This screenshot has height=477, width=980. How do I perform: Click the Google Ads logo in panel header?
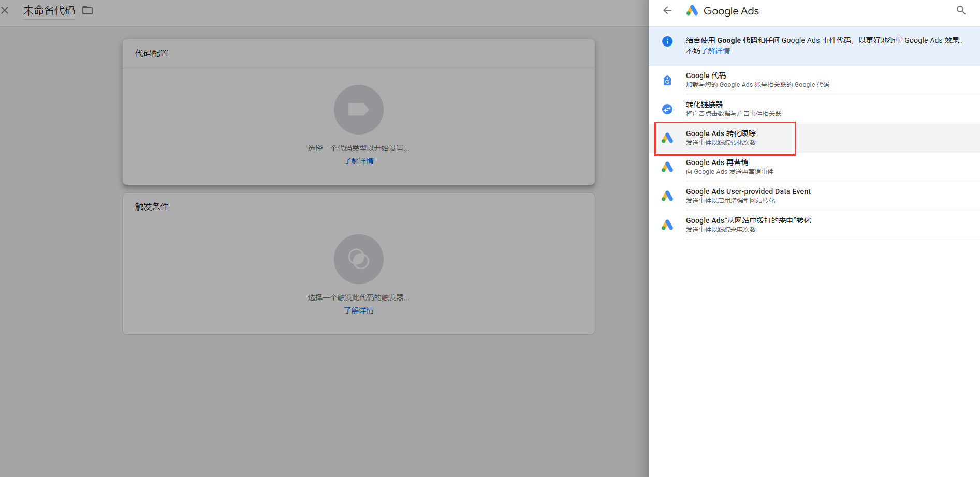692,10
